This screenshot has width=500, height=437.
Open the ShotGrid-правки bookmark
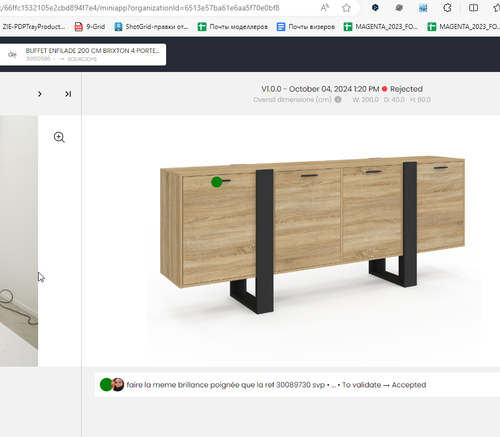pyautogui.click(x=151, y=27)
